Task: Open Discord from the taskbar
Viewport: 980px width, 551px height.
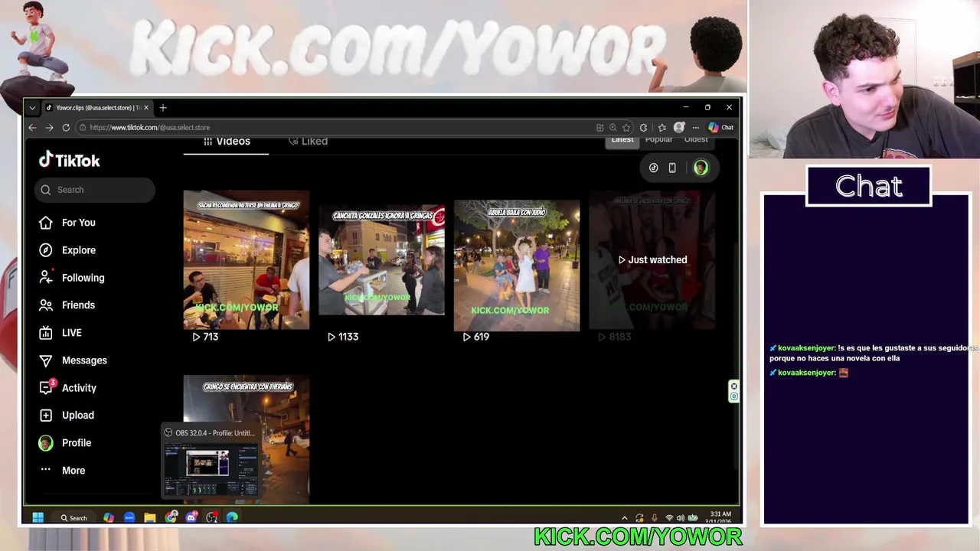Action: pyautogui.click(x=191, y=518)
